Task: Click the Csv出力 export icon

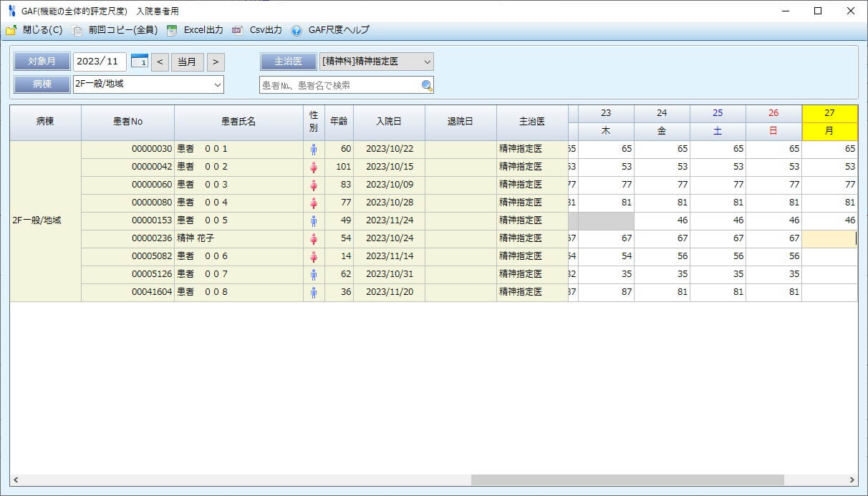Action: 238,31
